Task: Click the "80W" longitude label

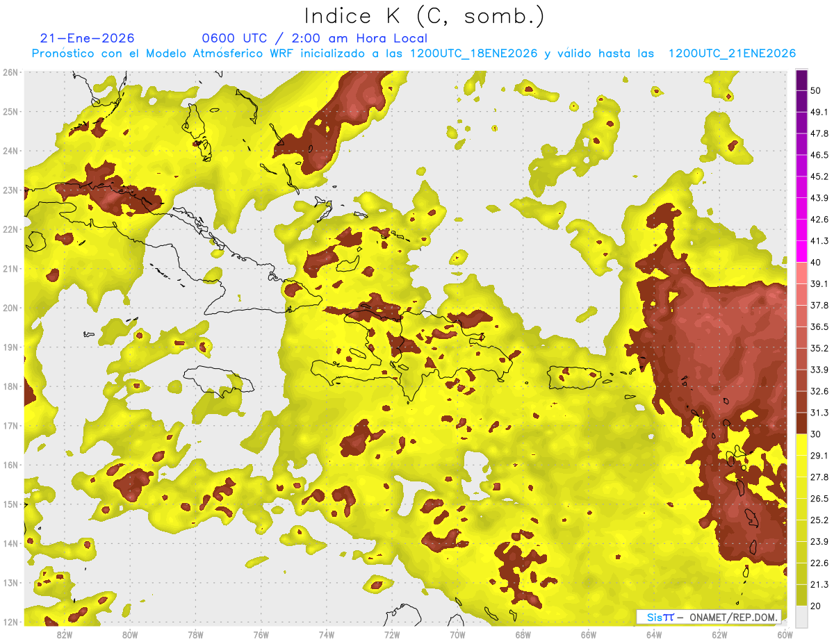Action: click(129, 634)
